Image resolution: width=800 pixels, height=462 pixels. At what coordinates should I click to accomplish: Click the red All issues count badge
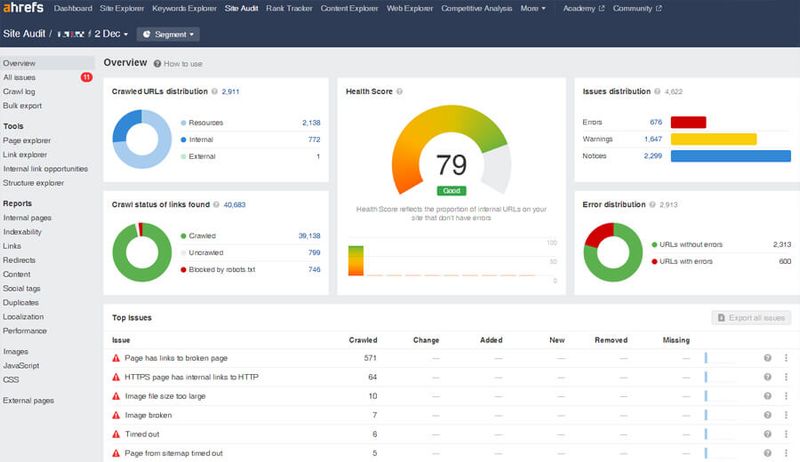click(86, 77)
